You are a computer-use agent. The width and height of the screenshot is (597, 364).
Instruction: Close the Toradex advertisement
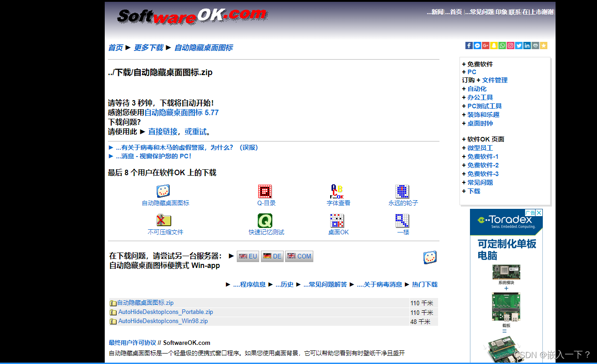tap(539, 212)
